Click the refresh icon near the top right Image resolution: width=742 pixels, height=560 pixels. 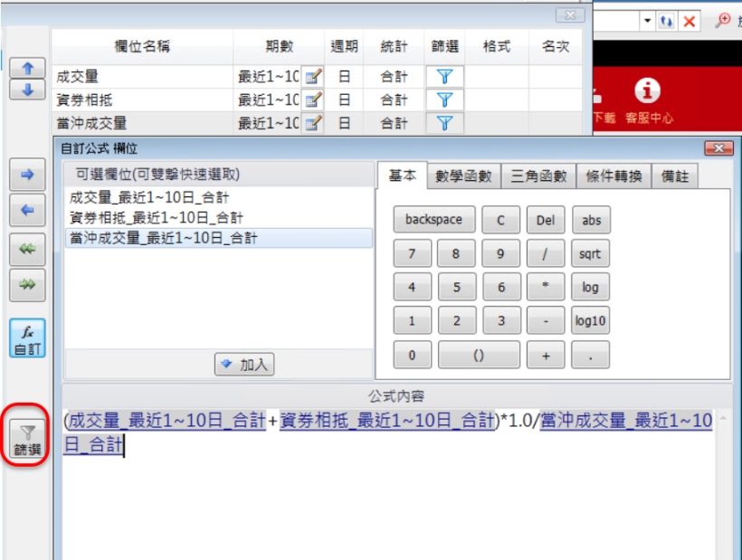(x=667, y=20)
